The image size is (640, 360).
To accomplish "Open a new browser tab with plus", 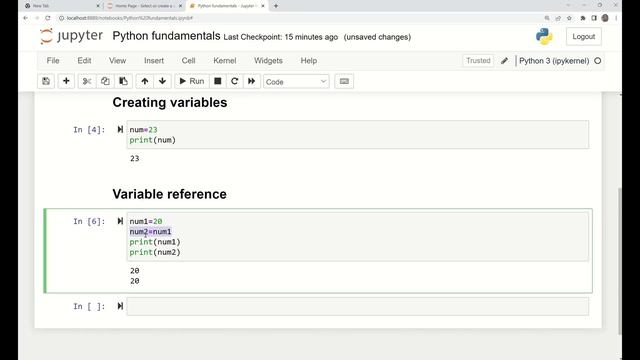I will point(276,6).
